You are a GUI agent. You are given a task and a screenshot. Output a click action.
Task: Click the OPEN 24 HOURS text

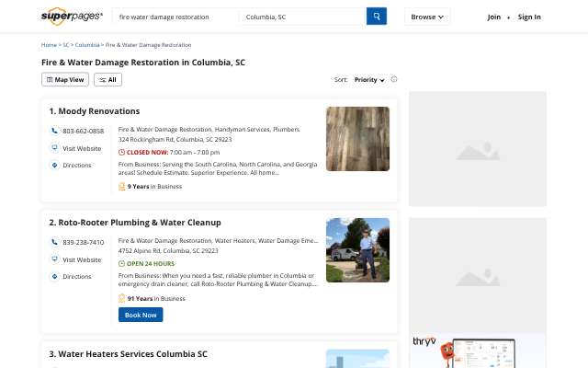click(x=151, y=264)
